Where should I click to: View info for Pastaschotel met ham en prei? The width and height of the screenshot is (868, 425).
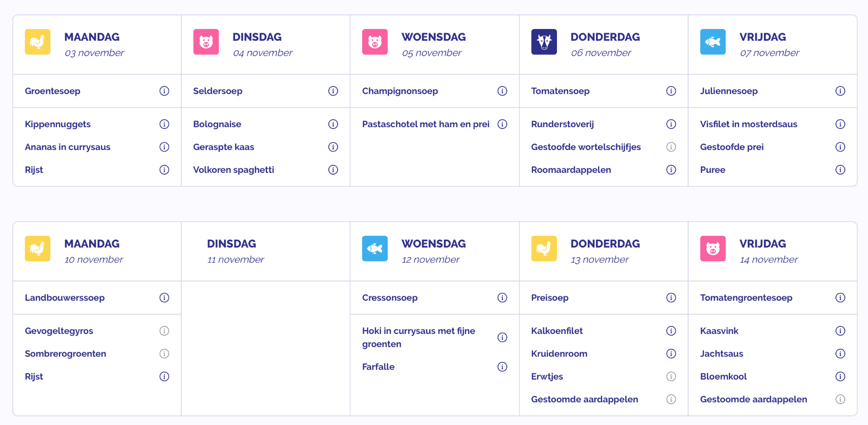502,124
